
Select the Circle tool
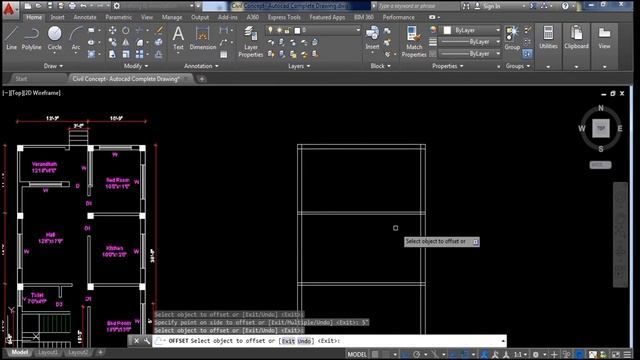click(x=54, y=38)
